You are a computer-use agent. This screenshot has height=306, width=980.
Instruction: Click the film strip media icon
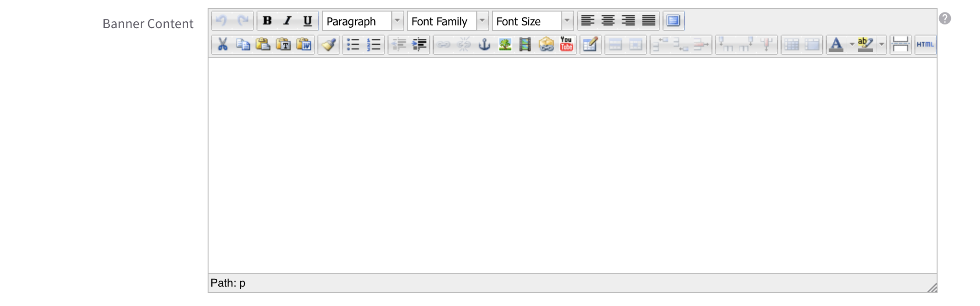coord(525,45)
